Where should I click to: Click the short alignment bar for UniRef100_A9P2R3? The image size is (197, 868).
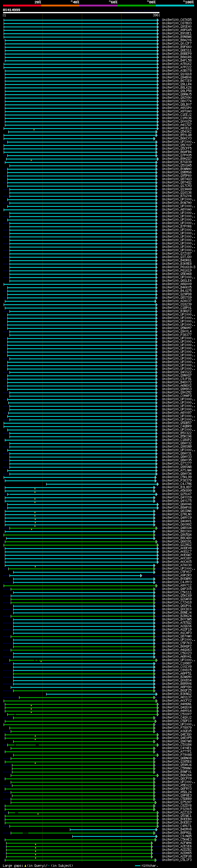tap(76, 575)
